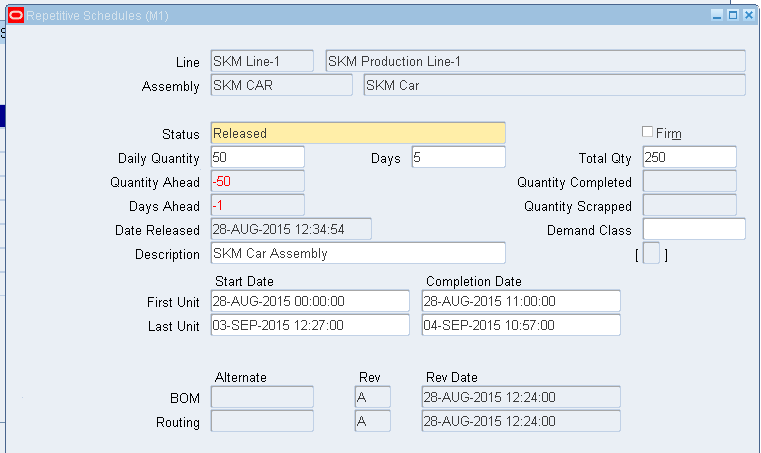Click the Total Qty field
Image resolution: width=761 pixels, height=453 pixels.
(689, 157)
